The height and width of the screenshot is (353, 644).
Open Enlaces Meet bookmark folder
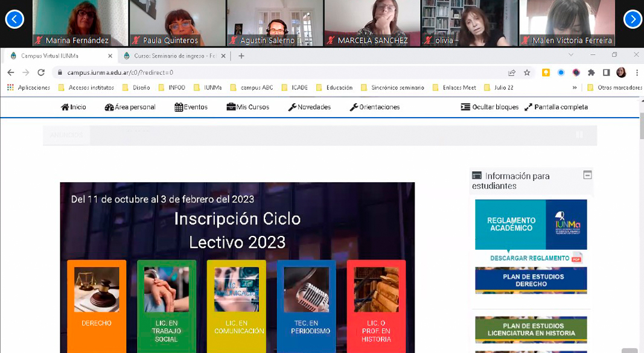(x=454, y=87)
